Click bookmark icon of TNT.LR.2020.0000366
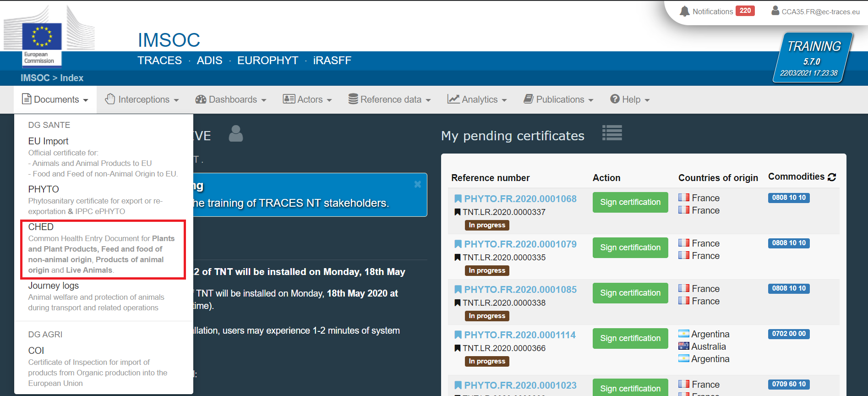Image resolution: width=868 pixels, height=396 pixels. pos(457,348)
